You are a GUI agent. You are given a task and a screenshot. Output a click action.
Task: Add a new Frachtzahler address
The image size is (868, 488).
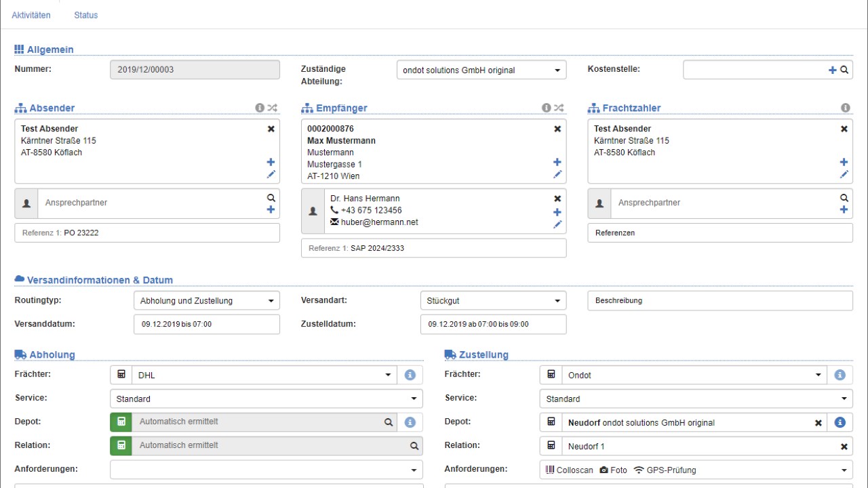pyautogui.click(x=844, y=162)
